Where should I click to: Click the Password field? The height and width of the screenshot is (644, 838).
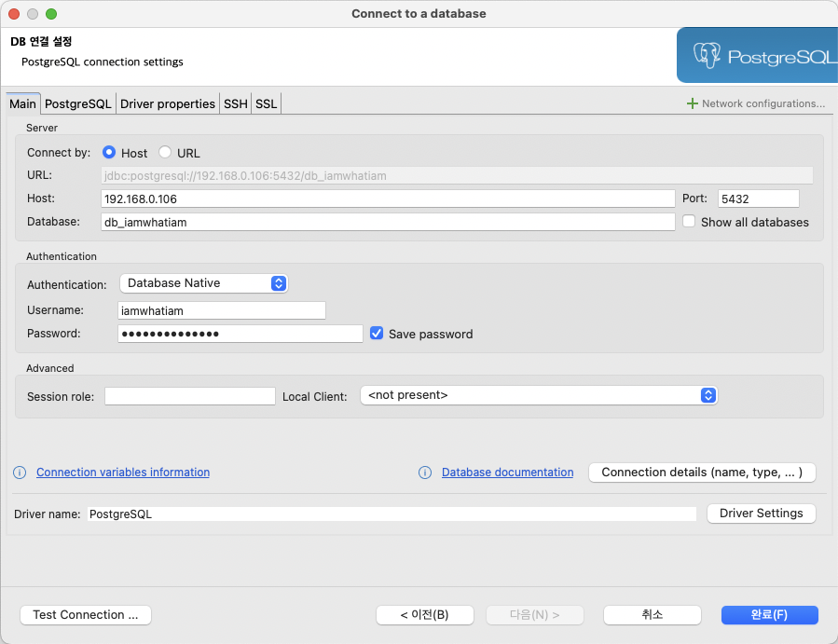[240, 334]
